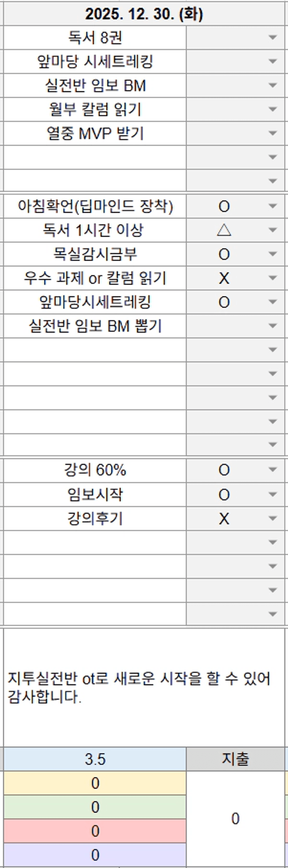The height and width of the screenshot is (868, 288).
Task: Select the blue cell showing 3.5
Action: [x=95, y=759]
